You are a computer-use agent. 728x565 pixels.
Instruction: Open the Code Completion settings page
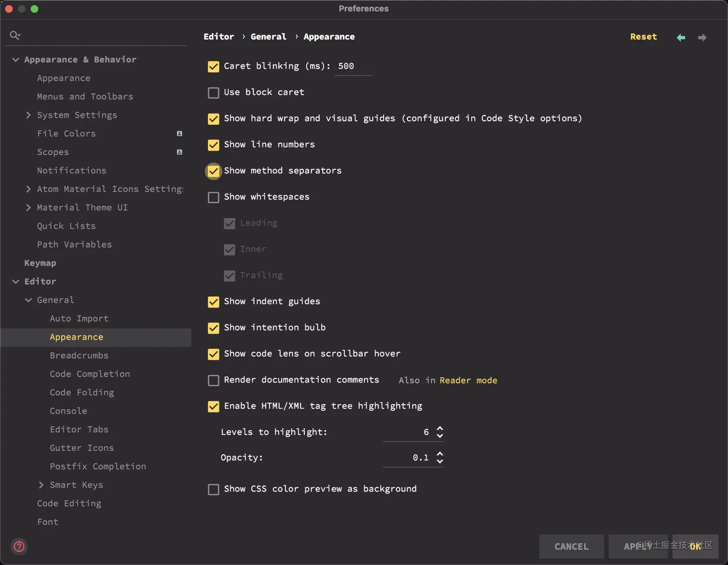(x=90, y=374)
